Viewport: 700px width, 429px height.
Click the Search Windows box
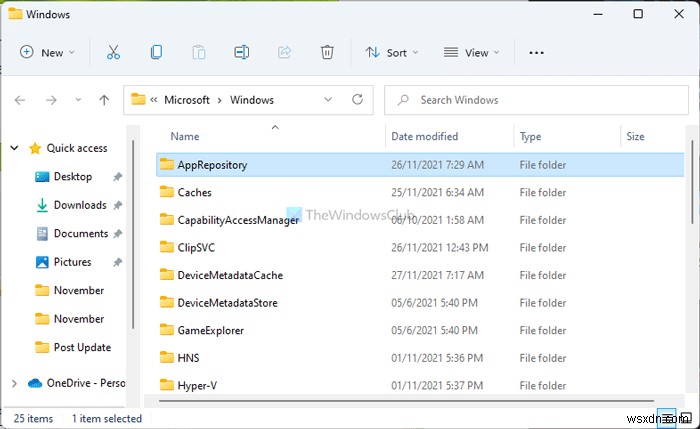tap(536, 100)
